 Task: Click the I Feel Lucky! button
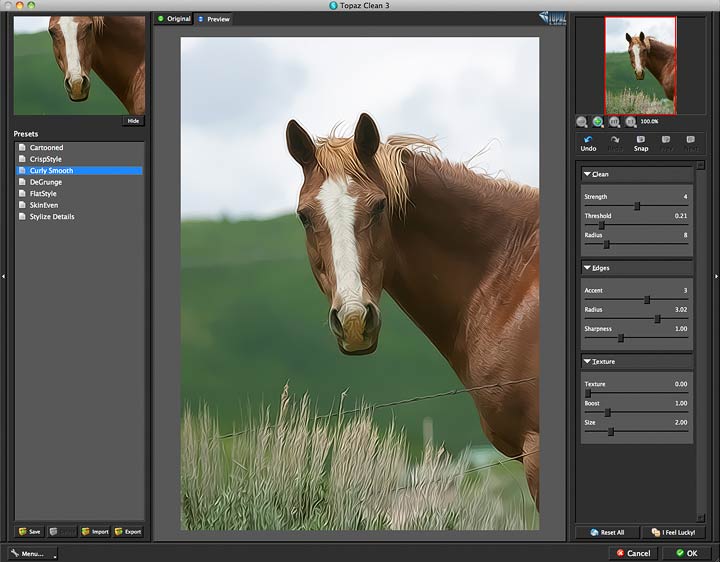point(673,532)
